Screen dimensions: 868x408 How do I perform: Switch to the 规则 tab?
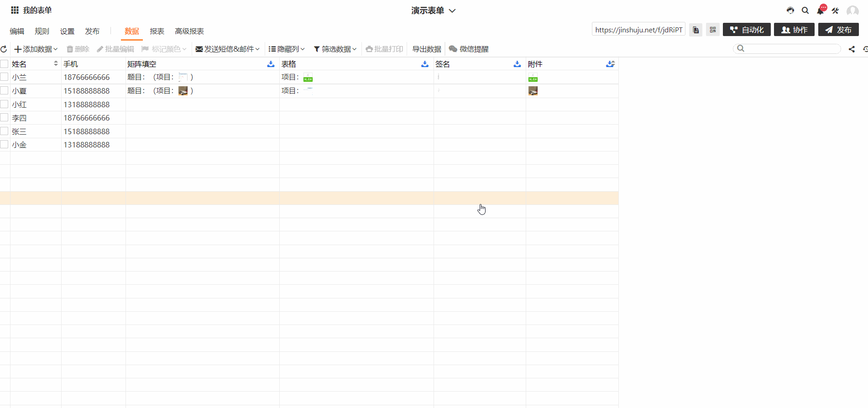point(42,31)
